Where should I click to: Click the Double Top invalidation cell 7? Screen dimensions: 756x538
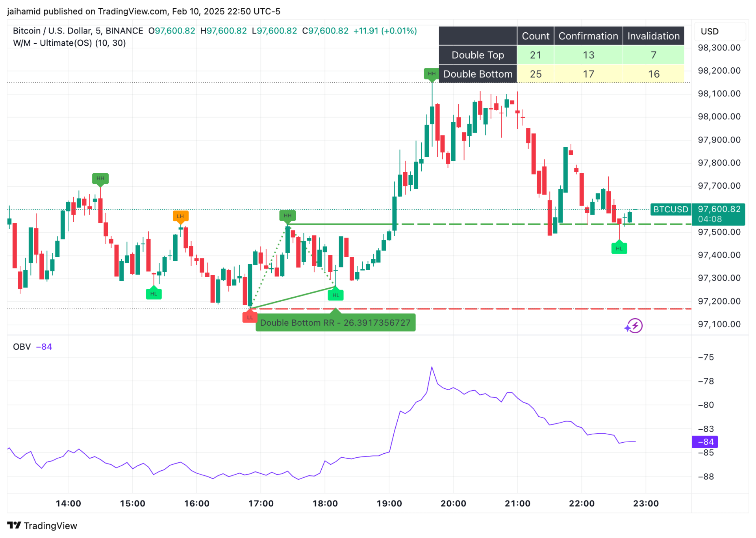point(654,55)
